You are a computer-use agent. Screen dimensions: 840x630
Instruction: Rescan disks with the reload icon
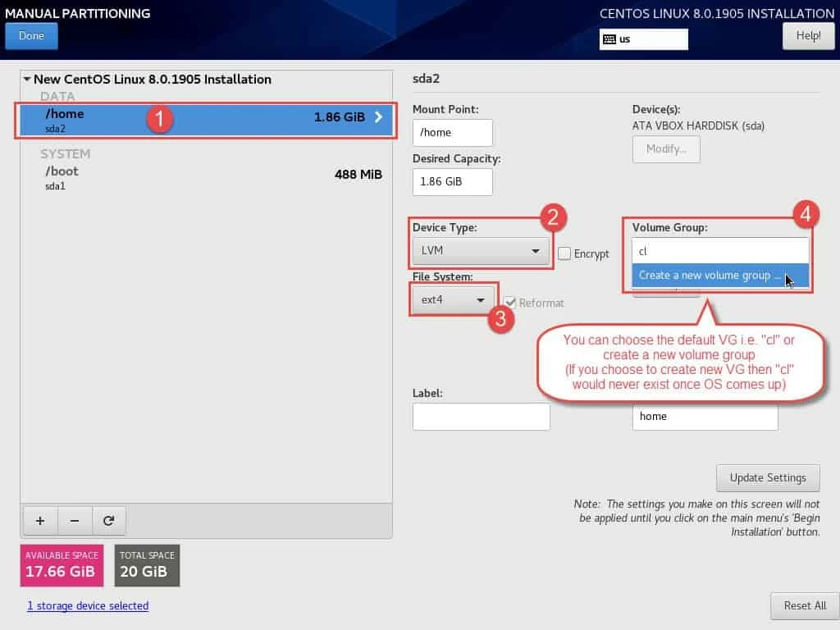pos(110,520)
